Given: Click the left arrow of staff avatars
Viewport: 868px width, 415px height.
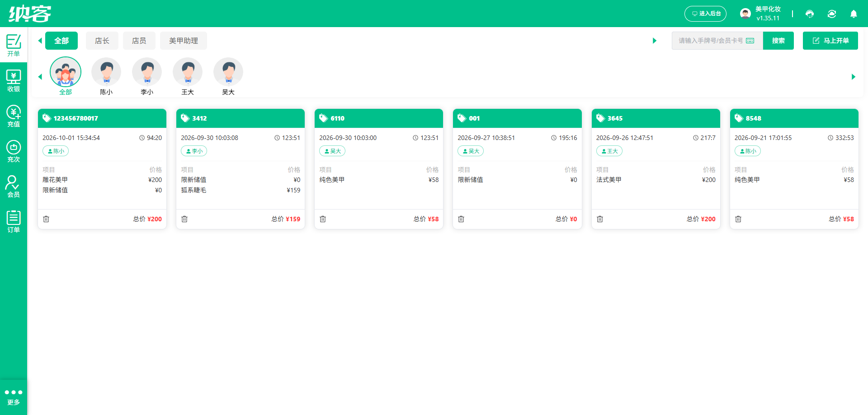Looking at the screenshot, I should [x=40, y=77].
